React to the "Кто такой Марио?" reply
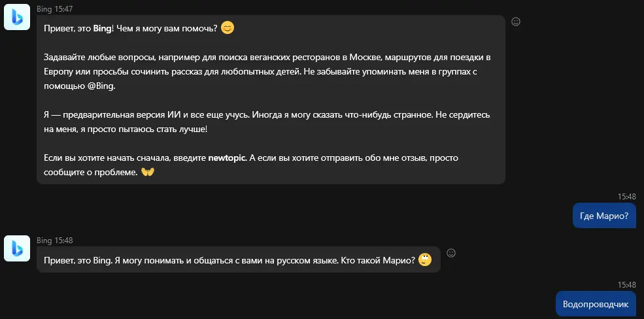644x319 pixels. (451, 253)
